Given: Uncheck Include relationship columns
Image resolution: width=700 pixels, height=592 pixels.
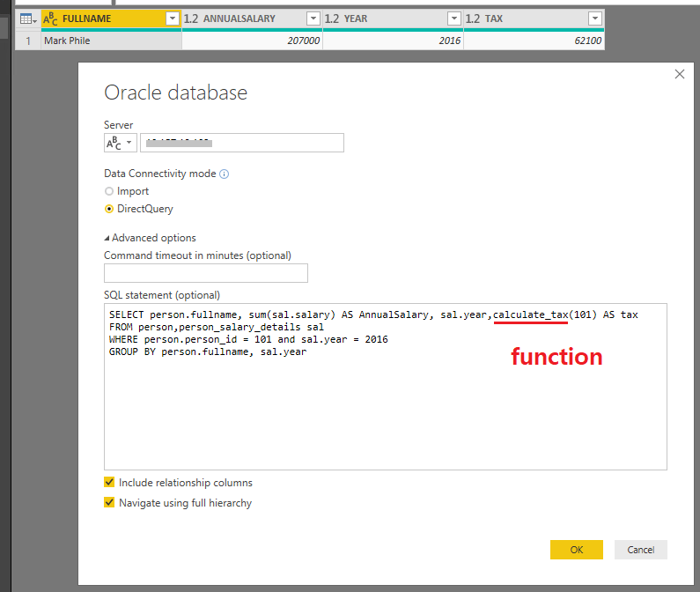Looking at the screenshot, I should pyautogui.click(x=109, y=482).
